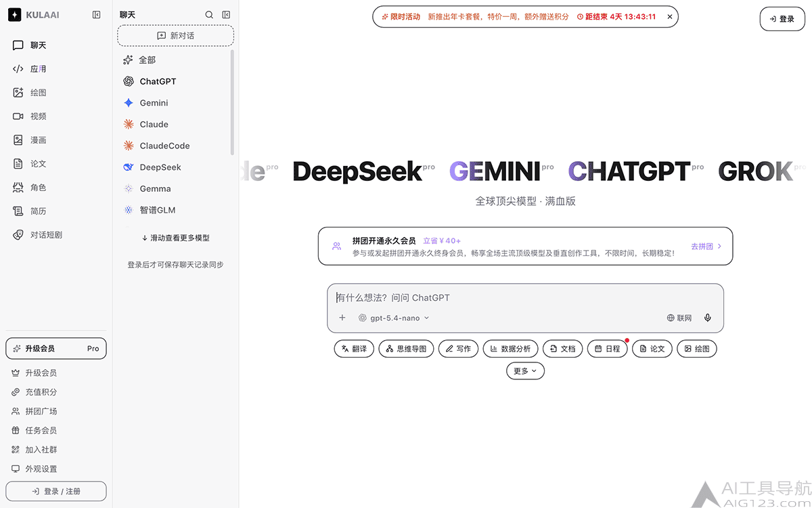812x508 pixels.
Task: Open the gpt-5.4-nano model dropdown
Action: pyautogui.click(x=394, y=318)
